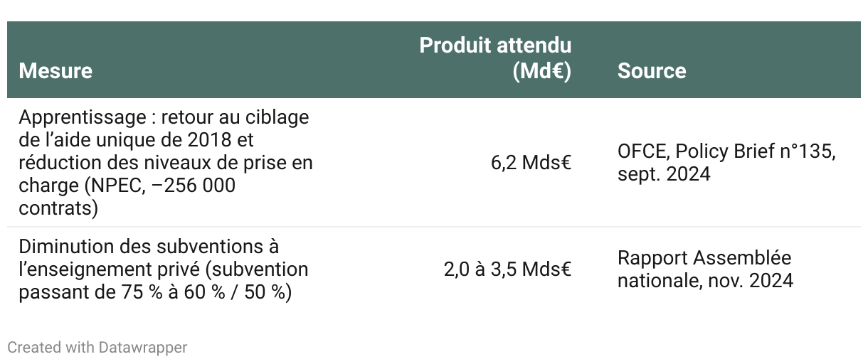Click the sept. 2024 date text
Screen dimensions: 868x364
(663, 174)
